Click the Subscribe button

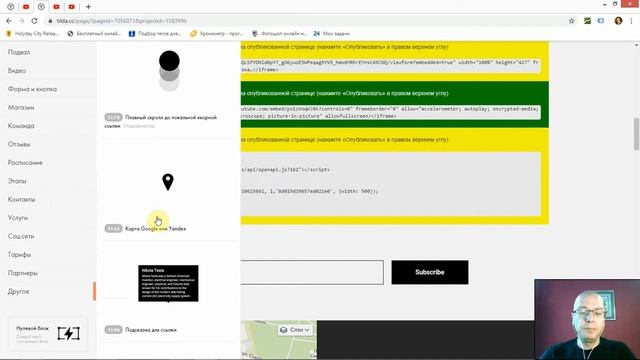click(430, 272)
